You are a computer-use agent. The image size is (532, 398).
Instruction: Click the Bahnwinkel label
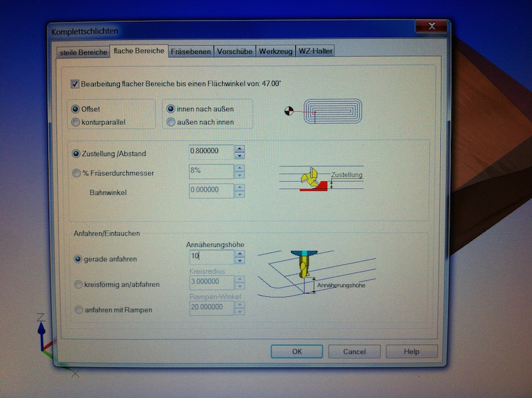[x=108, y=192]
